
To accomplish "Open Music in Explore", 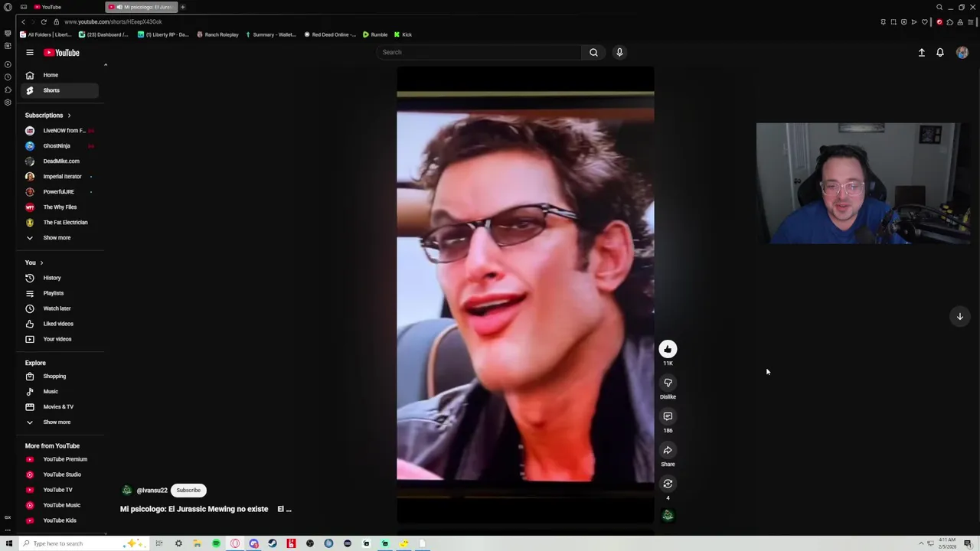I will 60,392.
